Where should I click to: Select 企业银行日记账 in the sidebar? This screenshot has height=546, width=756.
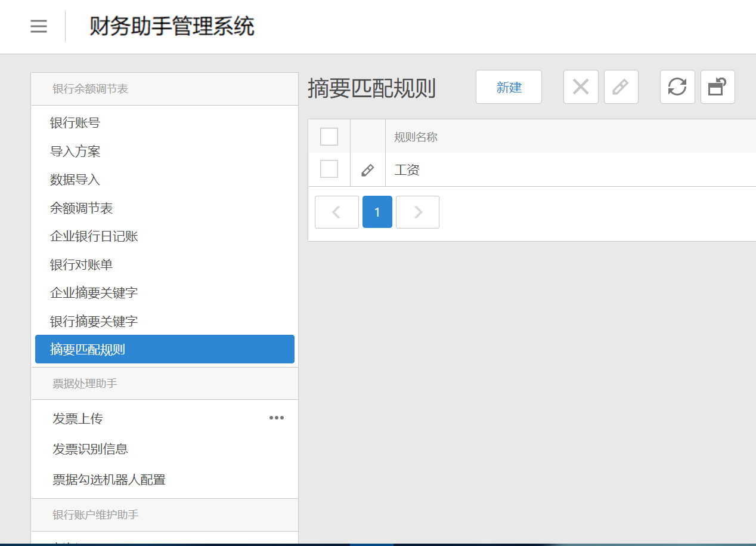tap(94, 236)
